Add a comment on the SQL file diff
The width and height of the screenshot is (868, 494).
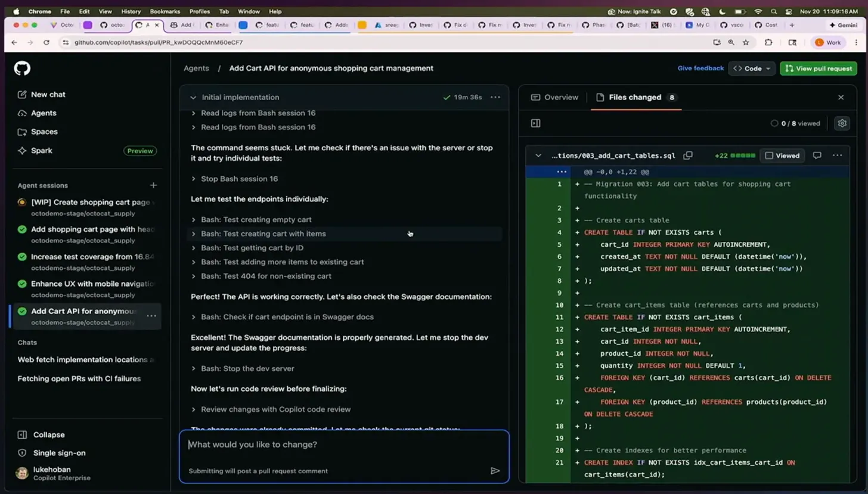tap(817, 155)
